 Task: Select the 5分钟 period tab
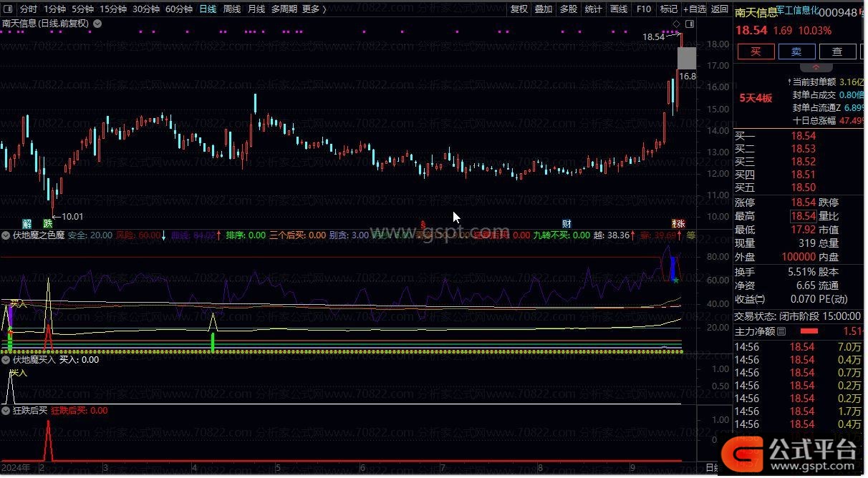[82, 9]
